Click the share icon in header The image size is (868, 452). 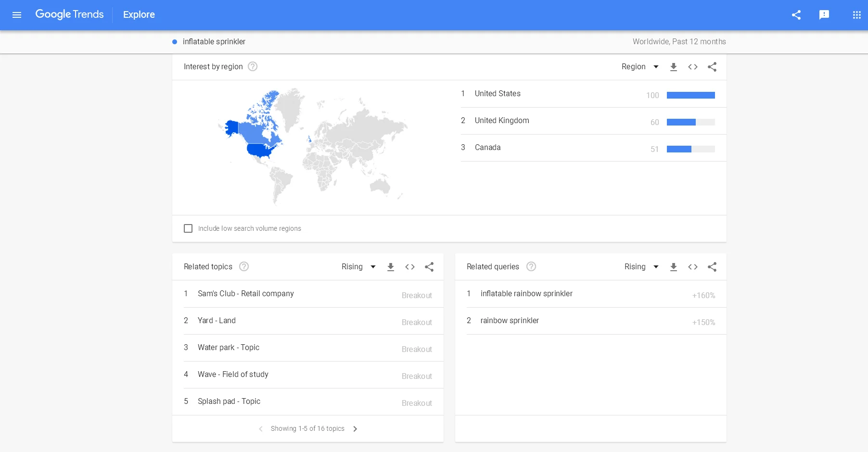pos(796,15)
